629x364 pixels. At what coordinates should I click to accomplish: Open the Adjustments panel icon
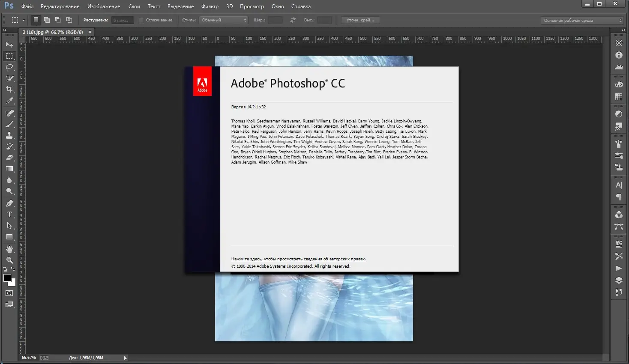pyautogui.click(x=619, y=114)
